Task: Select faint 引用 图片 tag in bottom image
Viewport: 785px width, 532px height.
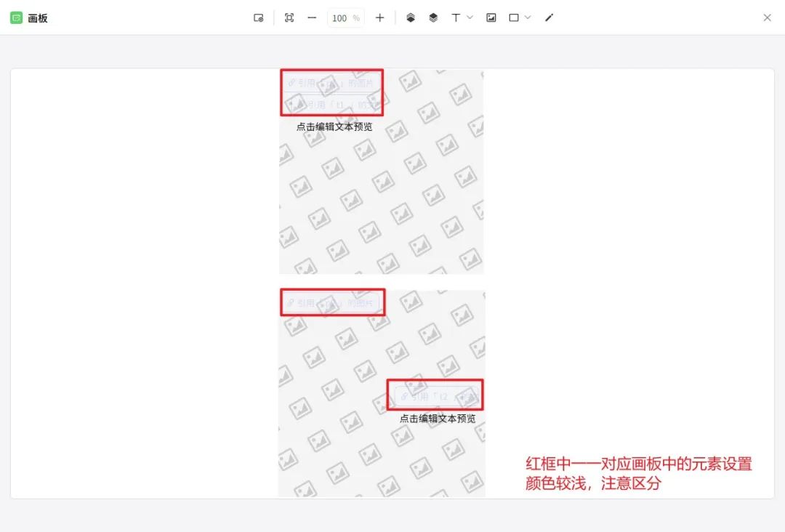Action: 331,303
